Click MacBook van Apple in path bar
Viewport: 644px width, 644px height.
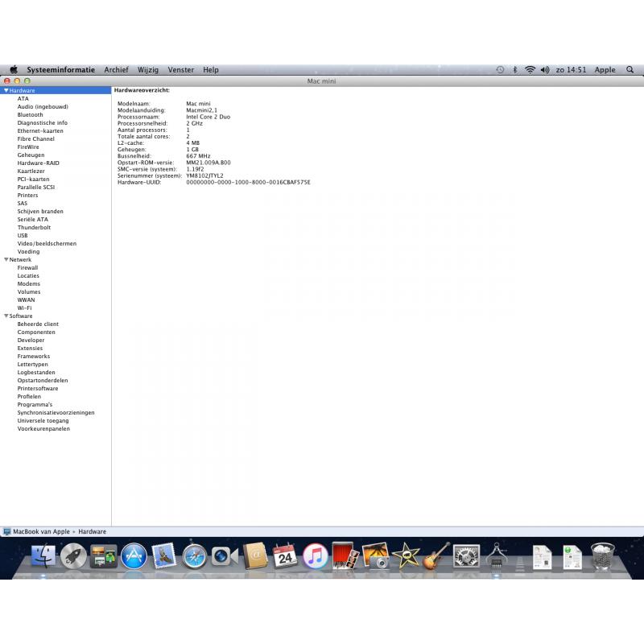42,531
